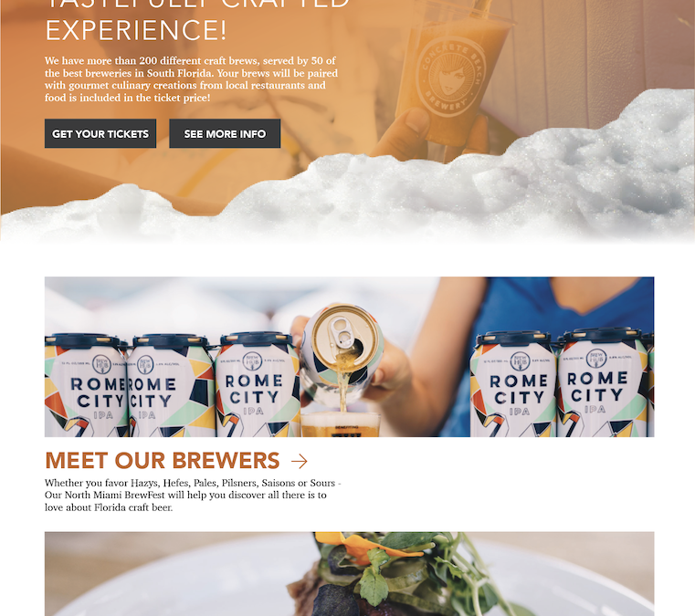Click the Hazys, Hefes, Pales description paragraph
The width and height of the screenshot is (695, 616).
click(193, 496)
